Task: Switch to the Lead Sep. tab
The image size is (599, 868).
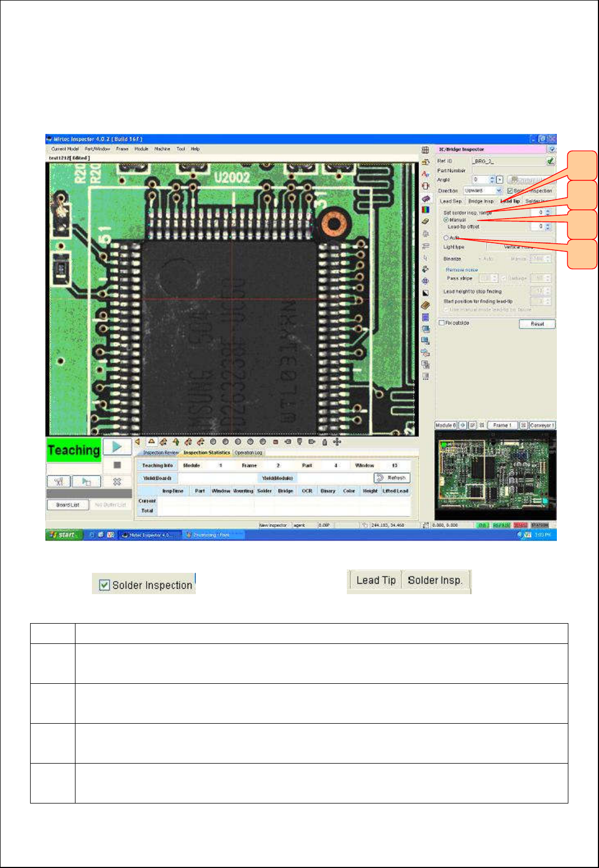Action: coord(451,201)
